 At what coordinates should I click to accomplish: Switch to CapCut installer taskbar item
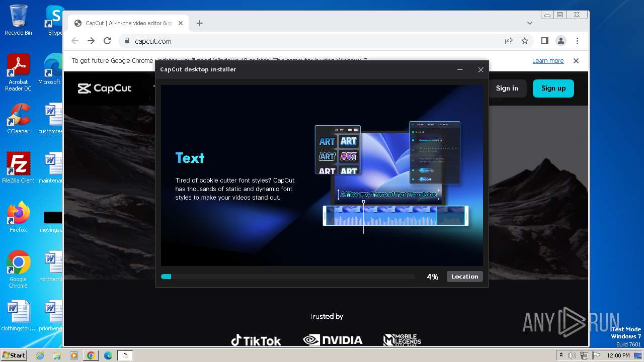(x=125, y=355)
